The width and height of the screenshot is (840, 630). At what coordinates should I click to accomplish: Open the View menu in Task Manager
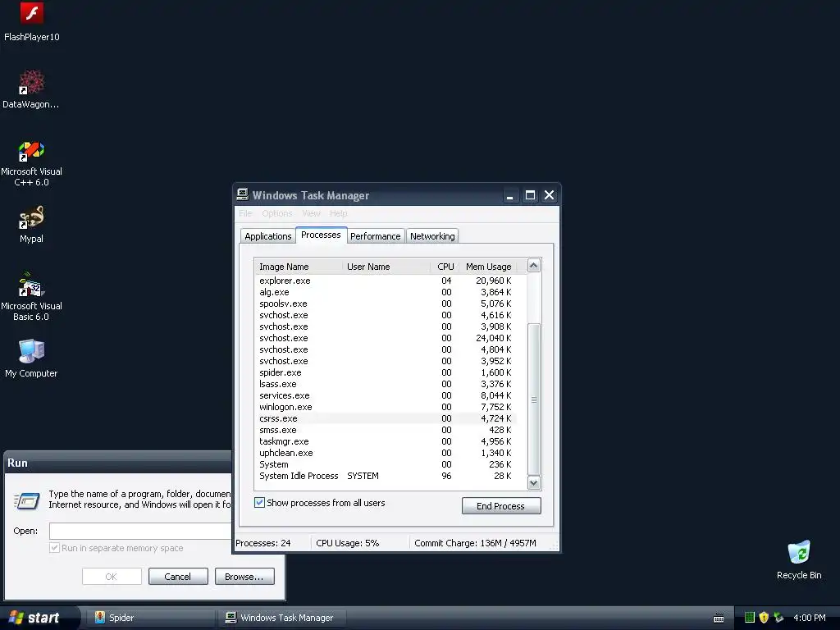click(311, 213)
